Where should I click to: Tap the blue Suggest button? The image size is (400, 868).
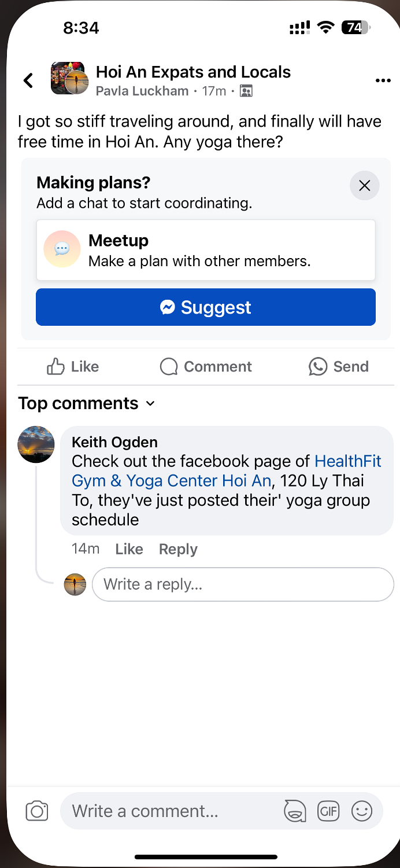[206, 307]
